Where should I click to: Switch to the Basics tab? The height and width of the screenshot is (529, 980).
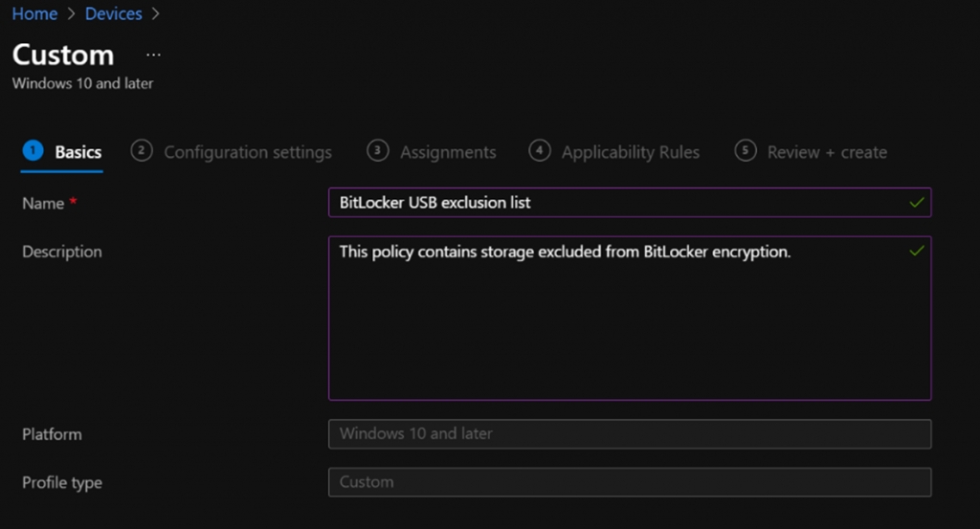(78, 152)
